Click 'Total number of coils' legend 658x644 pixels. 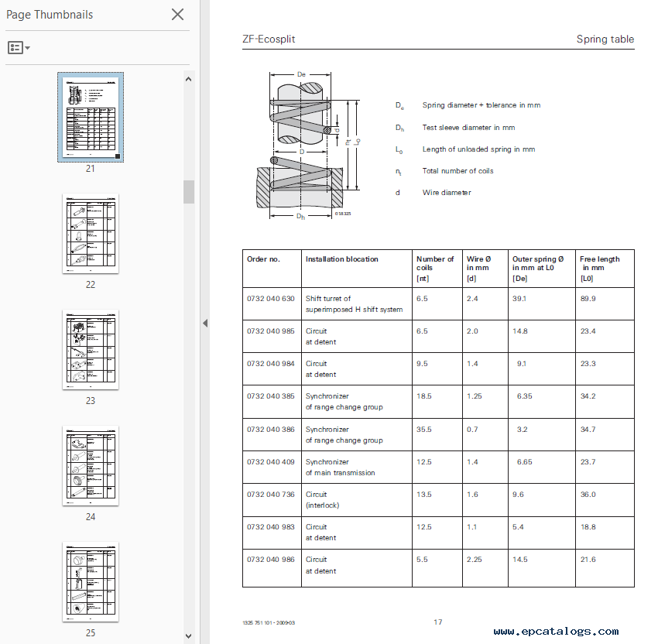(x=458, y=171)
